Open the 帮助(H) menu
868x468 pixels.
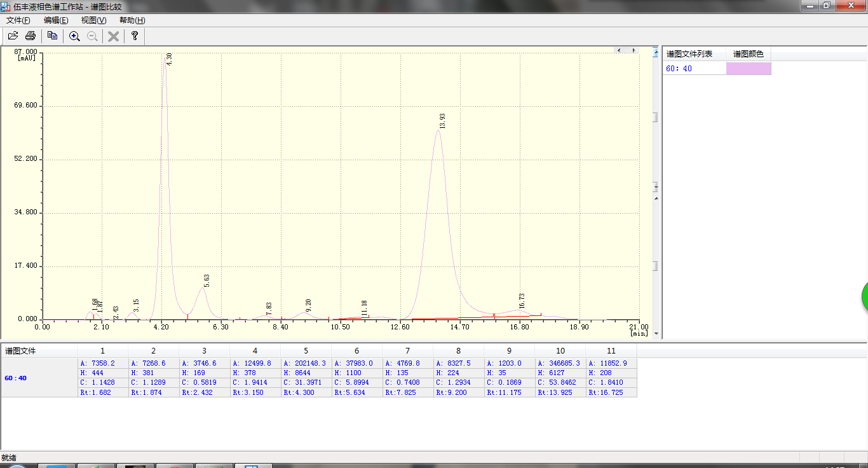(x=132, y=20)
